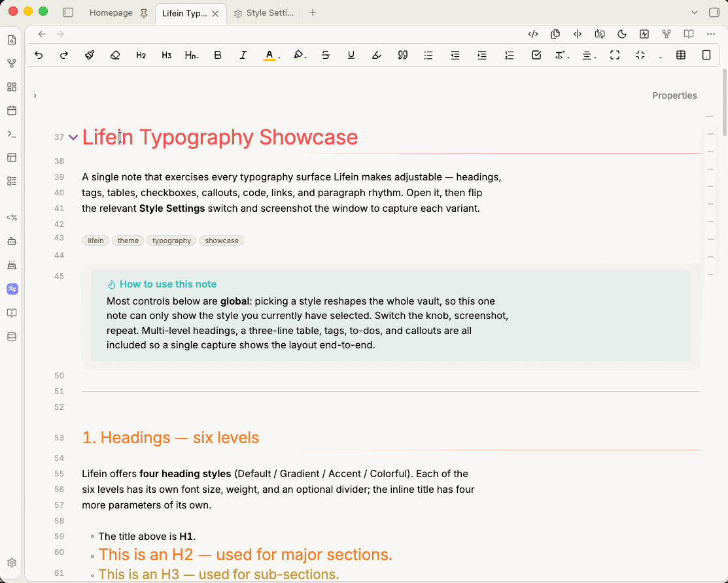The width and height of the screenshot is (728, 583).
Task: Toggle dark mode with the moon icon
Action: pos(621,34)
